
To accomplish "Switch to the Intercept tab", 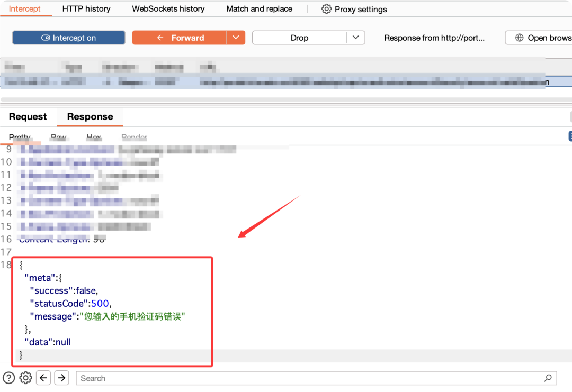I will pos(24,9).
